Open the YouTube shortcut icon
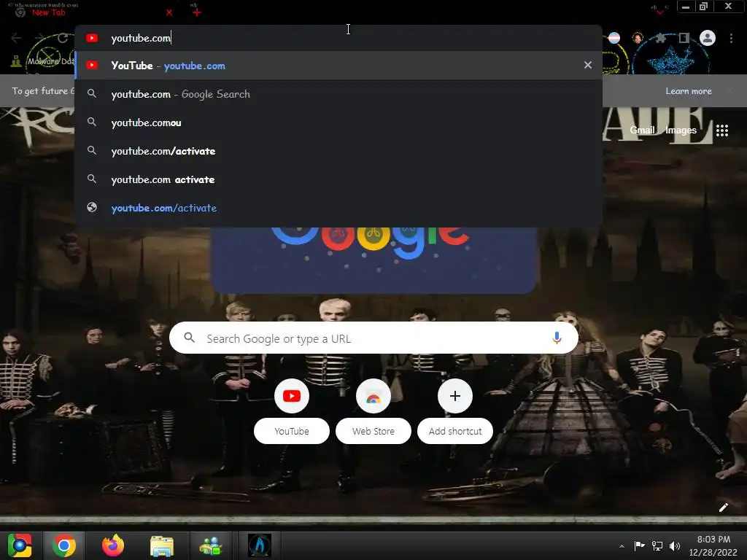 (292, 396)
